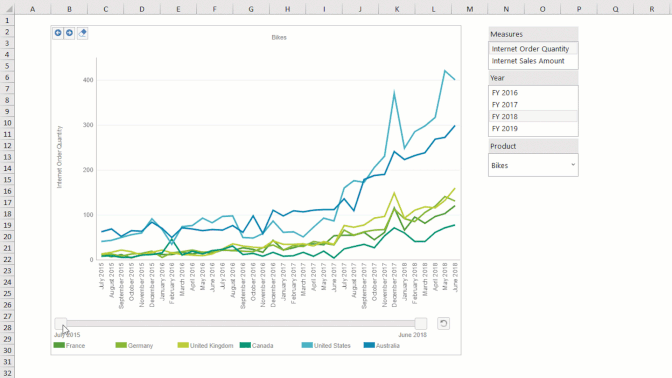This screenshot has height=378, width=672.
Task: Click the eraser clear-selection icon
Action: tap(83, 33)
